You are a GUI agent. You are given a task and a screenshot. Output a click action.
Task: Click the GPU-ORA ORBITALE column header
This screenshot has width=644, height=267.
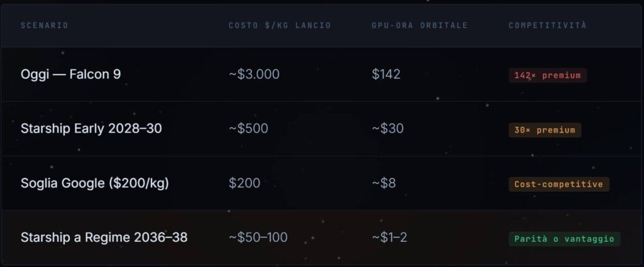point(419,25)
